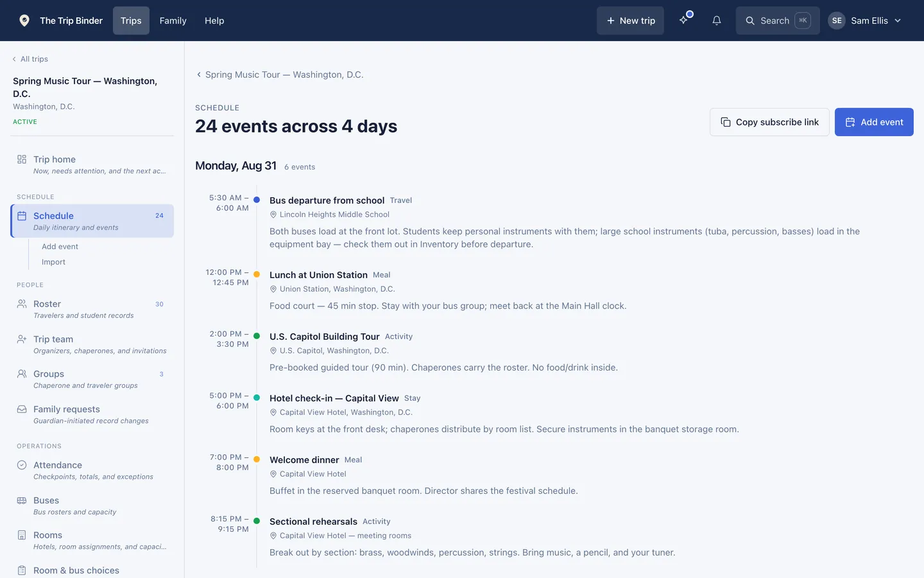The width and height of the screenshot is (924, 578).
Task: Click the SE user avatar
Action: tap(837, 21)
